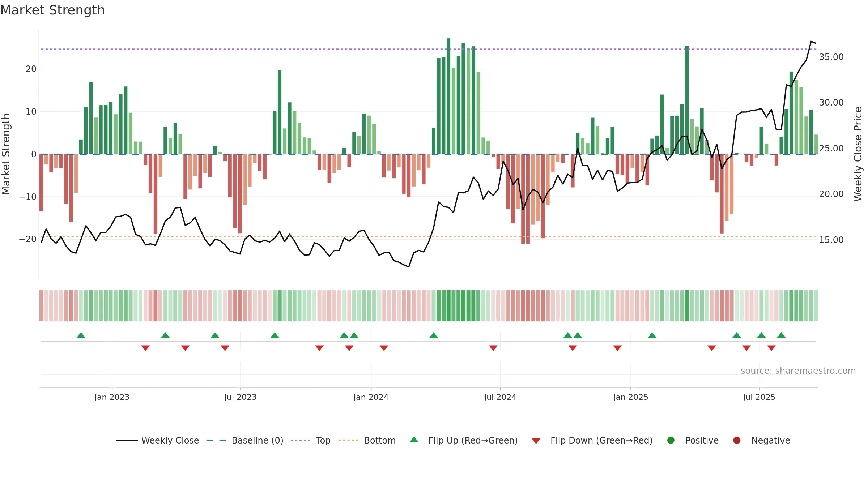This screenshot has height=488, width=868.
Task: Select the green flip-up triangle right after Jan 2025
Action: tap(652, 335)
